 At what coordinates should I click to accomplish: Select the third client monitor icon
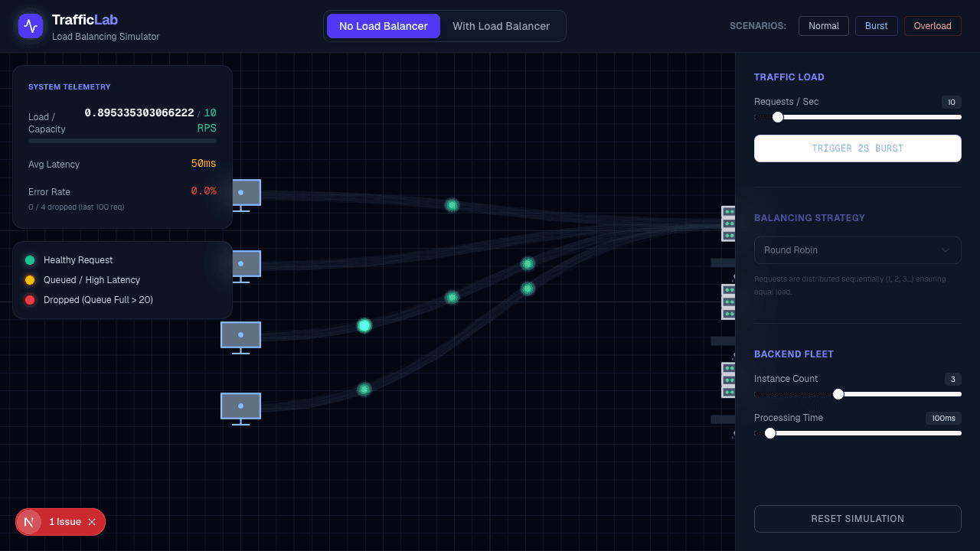[x=241, y=337]
